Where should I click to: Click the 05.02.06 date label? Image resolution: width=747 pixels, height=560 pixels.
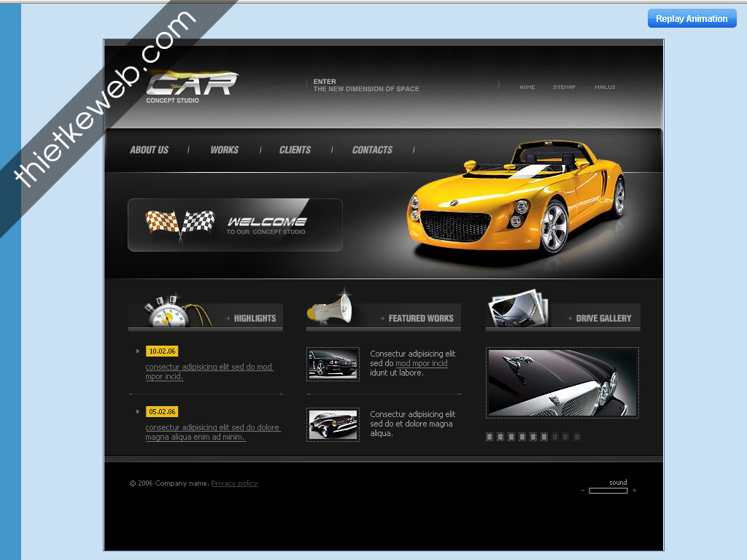tap(162, 411)
